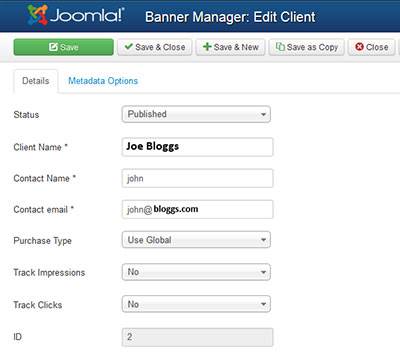Click the Purchase Type label

tap(42, 241)
